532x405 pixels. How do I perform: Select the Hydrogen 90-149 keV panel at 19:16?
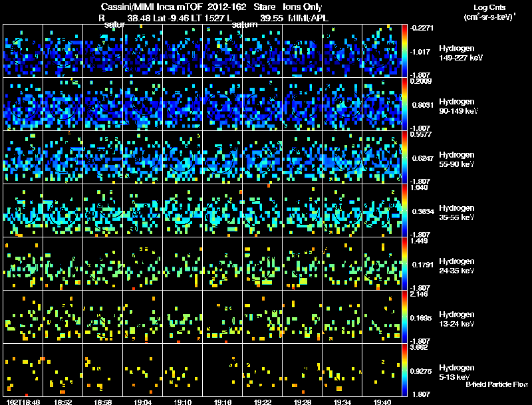(223, 104)
